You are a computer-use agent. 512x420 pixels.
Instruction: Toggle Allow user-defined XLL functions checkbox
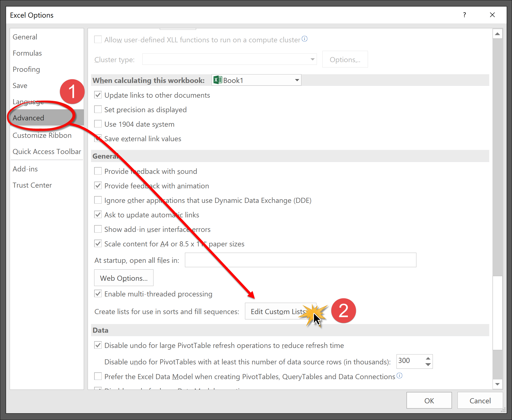point(98,39)
